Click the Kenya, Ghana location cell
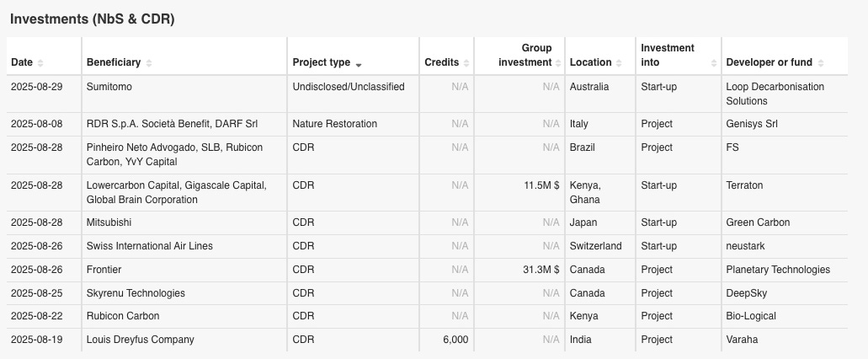This screenshot has width=868, height=359. (x=585, y=192)
